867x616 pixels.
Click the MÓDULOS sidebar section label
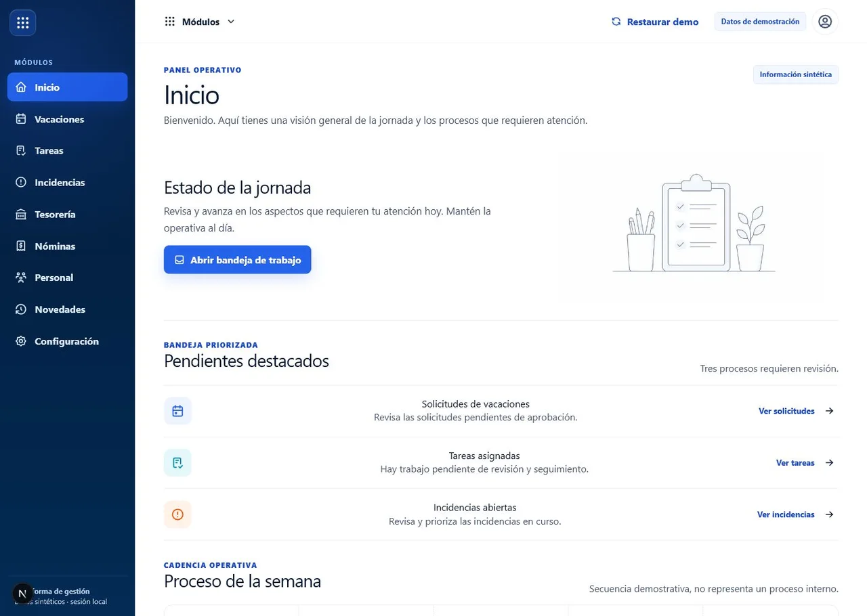[x=33, y=62]
